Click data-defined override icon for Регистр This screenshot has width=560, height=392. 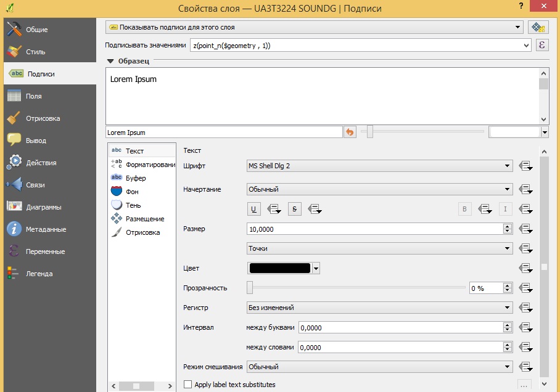click(525, 308)
